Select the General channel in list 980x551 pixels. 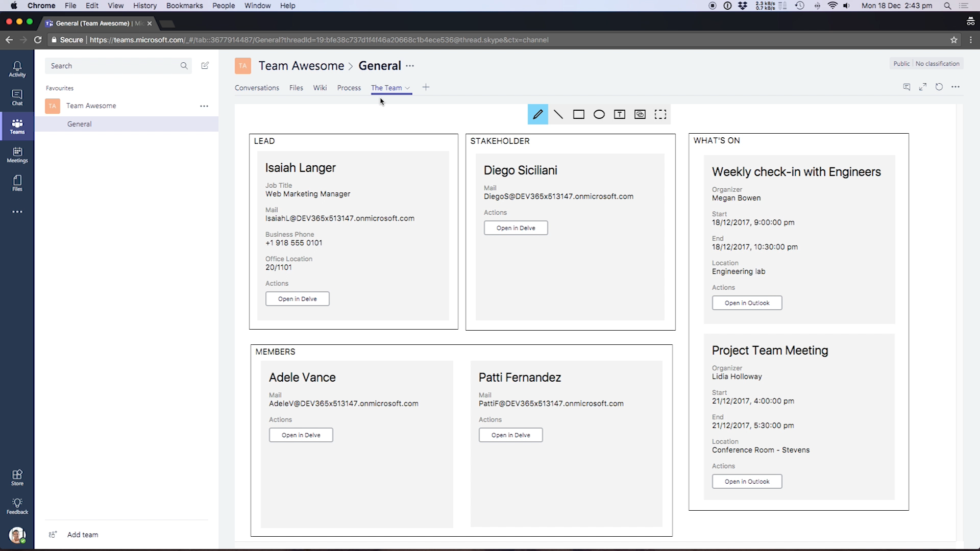pyautogui.click(x=80, y=124)
